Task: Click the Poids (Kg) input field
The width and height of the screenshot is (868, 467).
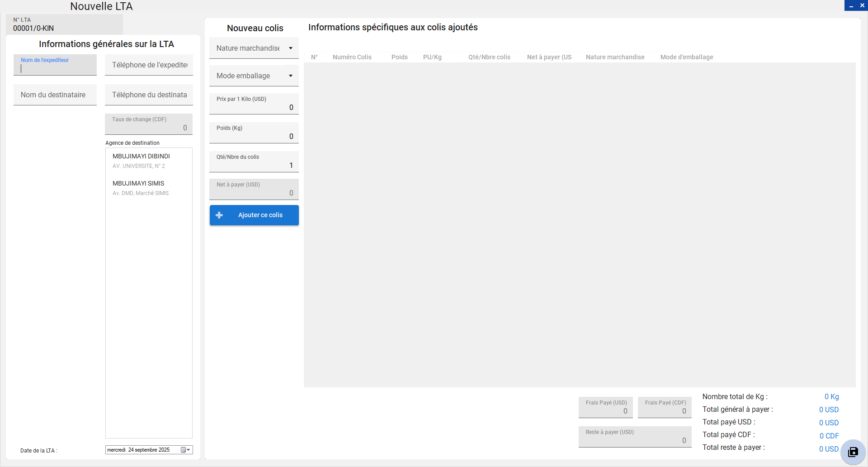Action: pyautogui.click(x=254, y=136)
